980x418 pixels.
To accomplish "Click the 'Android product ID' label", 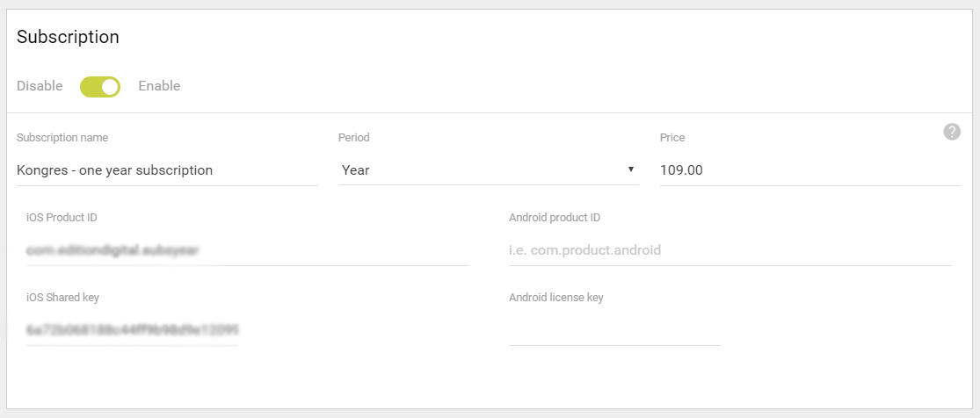I will click(555, 218).
